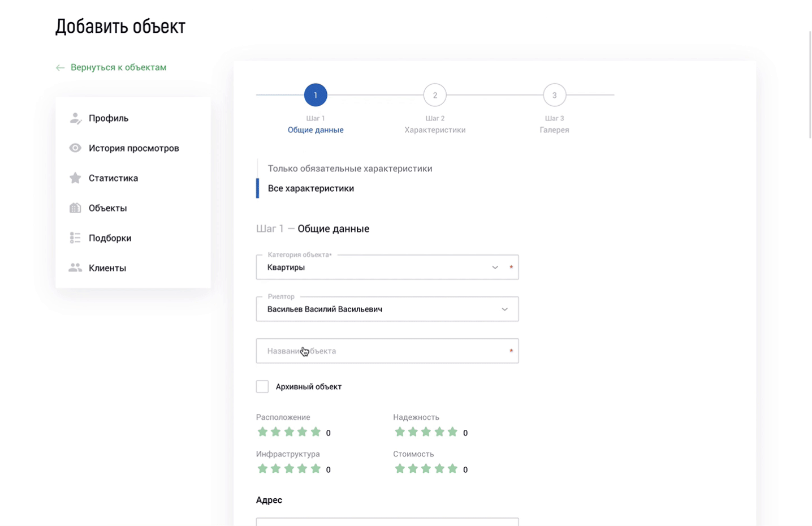Click the back arrow icon near Вернуться
This screenshot has width=812, height=526.
(x=61, y=68)
